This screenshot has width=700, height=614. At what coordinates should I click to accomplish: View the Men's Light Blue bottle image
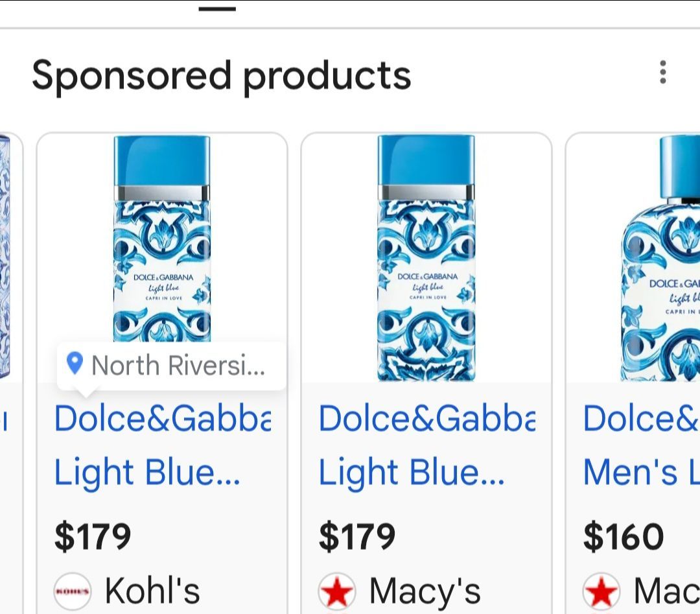tap(660, 258)
